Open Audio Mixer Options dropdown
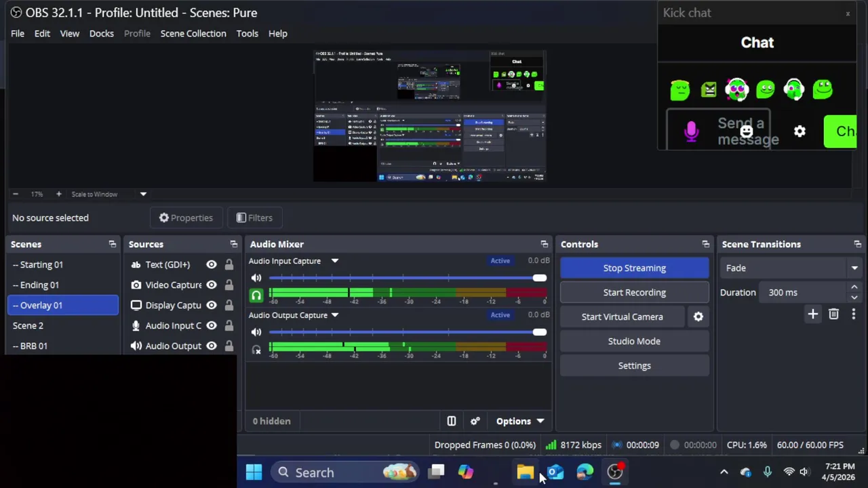This screenshot has height=488, width=868. 520,421
